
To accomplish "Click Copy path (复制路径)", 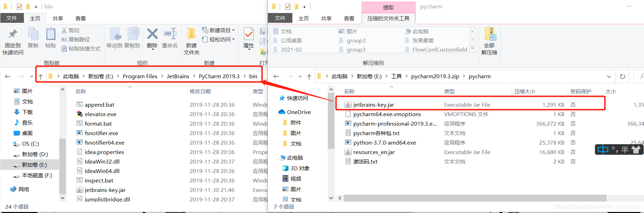I will tap(75, 40).
